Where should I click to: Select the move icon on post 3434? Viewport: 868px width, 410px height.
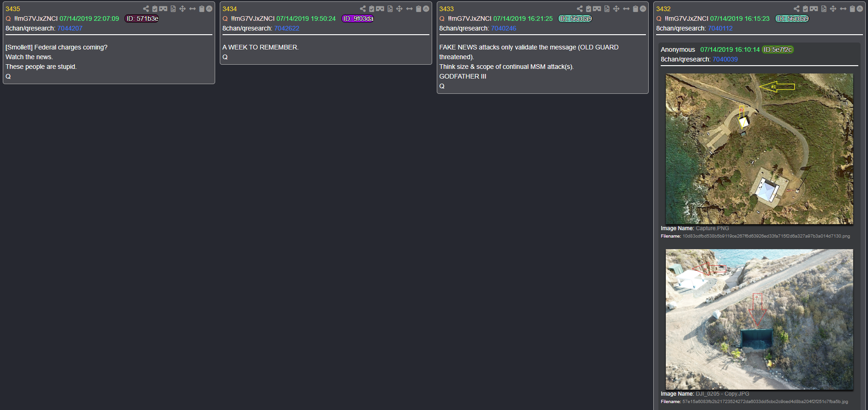[399, 9]
